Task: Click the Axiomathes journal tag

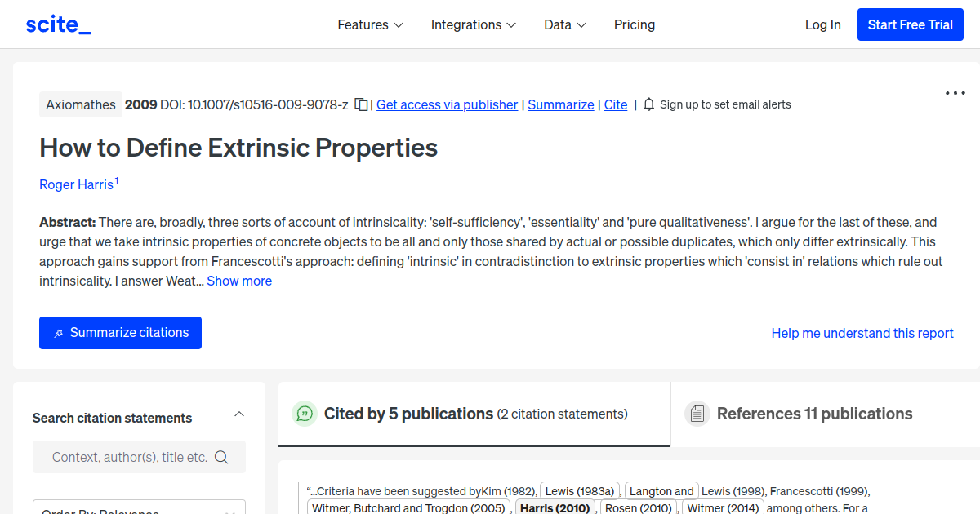Action: coord(81,104)
